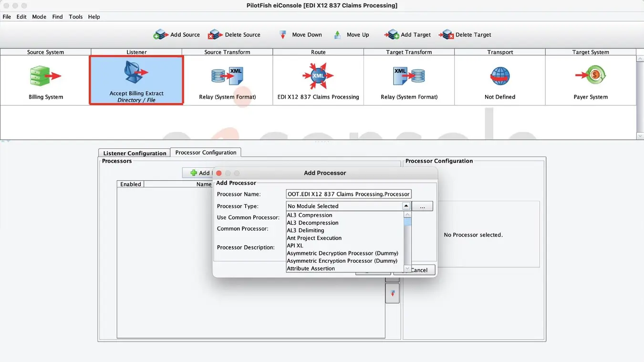Viewport: 644px width, 362px height.
Task: Click the Listener column header
Action: pyautogui.click(x=136, y=52)
